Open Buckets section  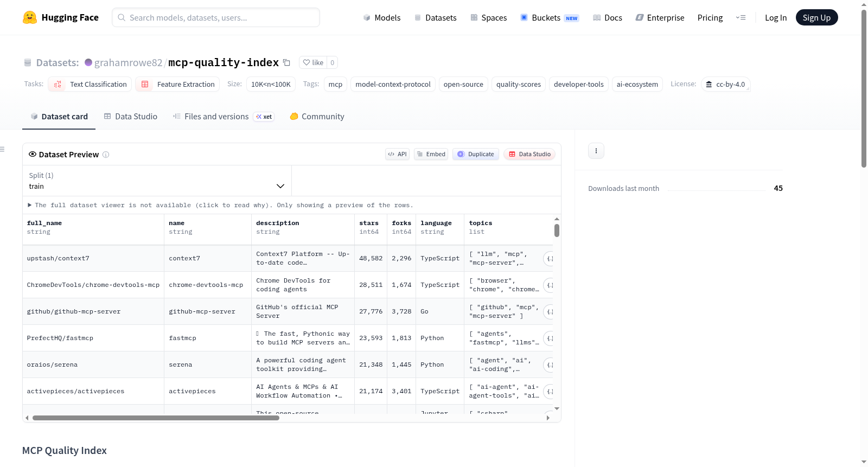(550, 17)
